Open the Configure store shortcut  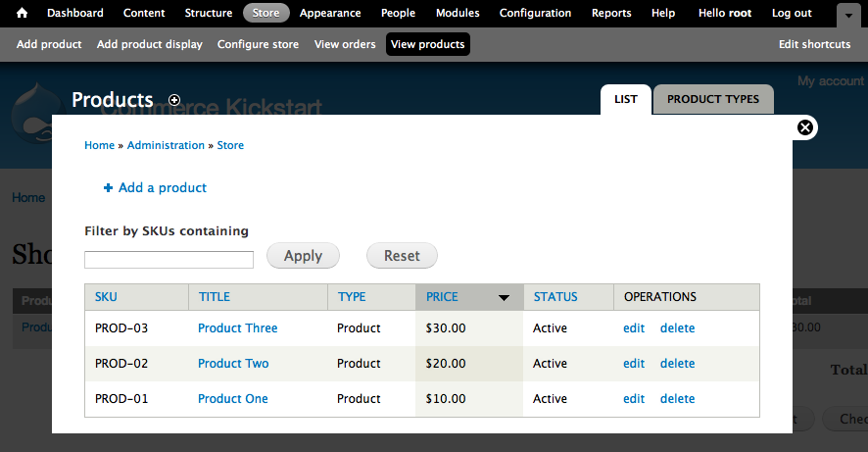click(258, 44)
